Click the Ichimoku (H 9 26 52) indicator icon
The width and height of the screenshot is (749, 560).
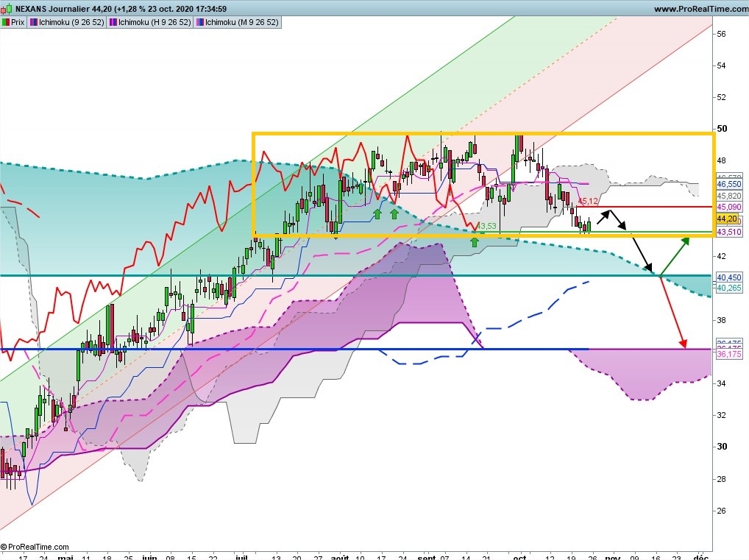[x=113, y=22]
